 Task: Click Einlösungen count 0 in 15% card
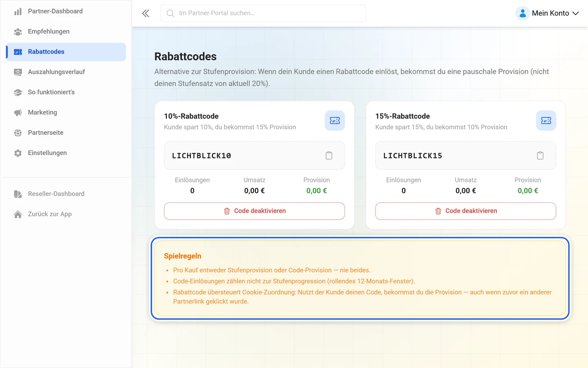coord(403,191)
